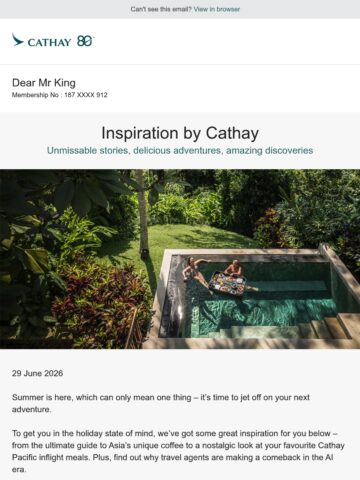The height and width of the screenshot is (480, 360).
Task: Click the holiday state of mind paragraph
Action: (178, 451)
